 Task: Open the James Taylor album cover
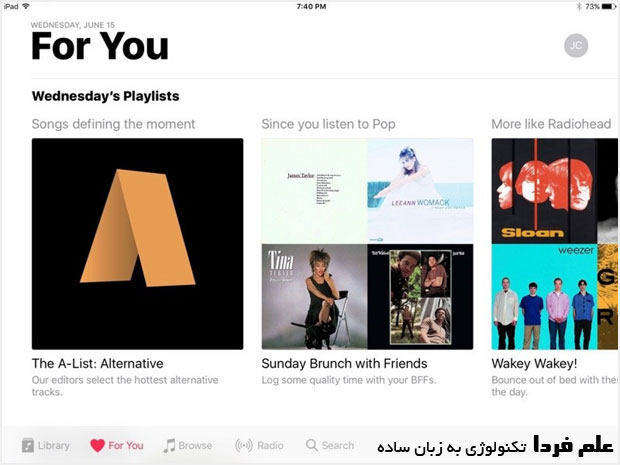click(x=314, y=191)
